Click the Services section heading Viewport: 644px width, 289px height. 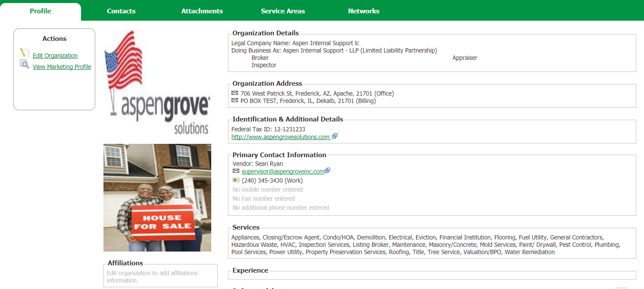[x=246, y=227]
